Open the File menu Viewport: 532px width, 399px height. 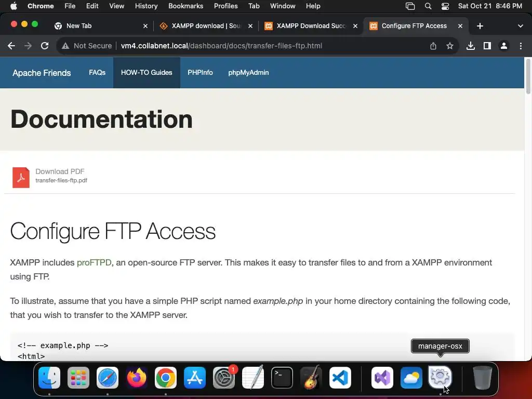70,6
